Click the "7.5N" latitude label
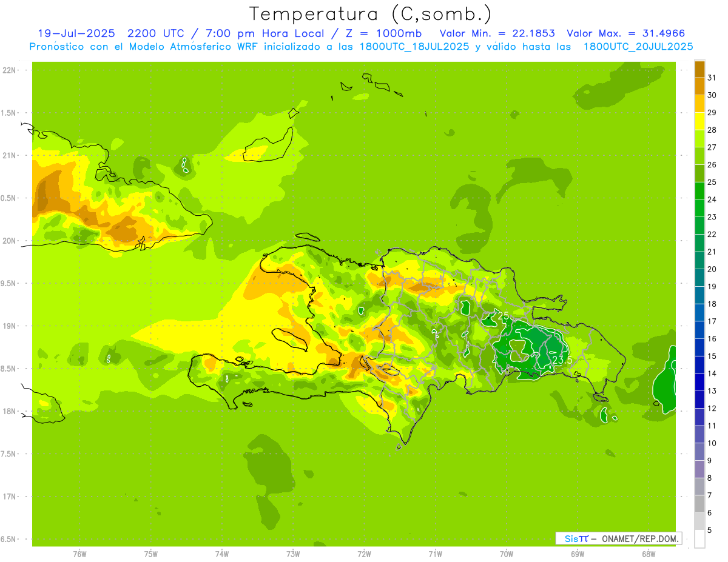 [x=9, y=453]
